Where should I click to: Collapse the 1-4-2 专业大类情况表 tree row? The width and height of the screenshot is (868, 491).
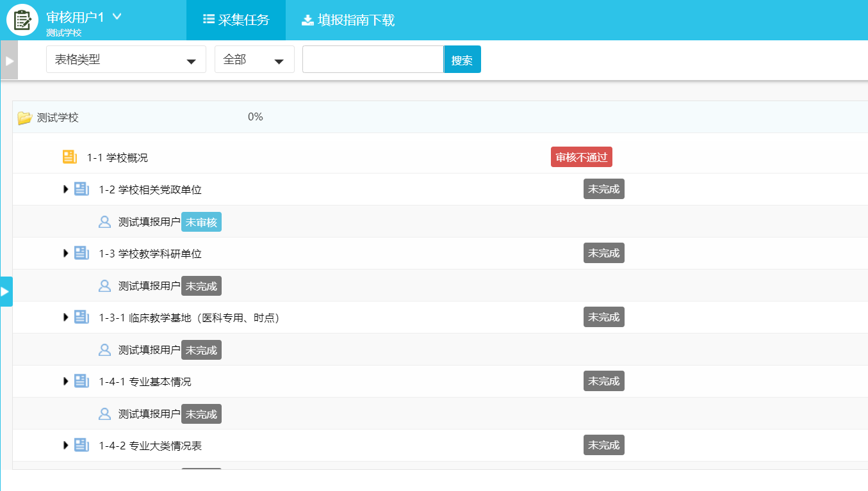coord(65,445)
